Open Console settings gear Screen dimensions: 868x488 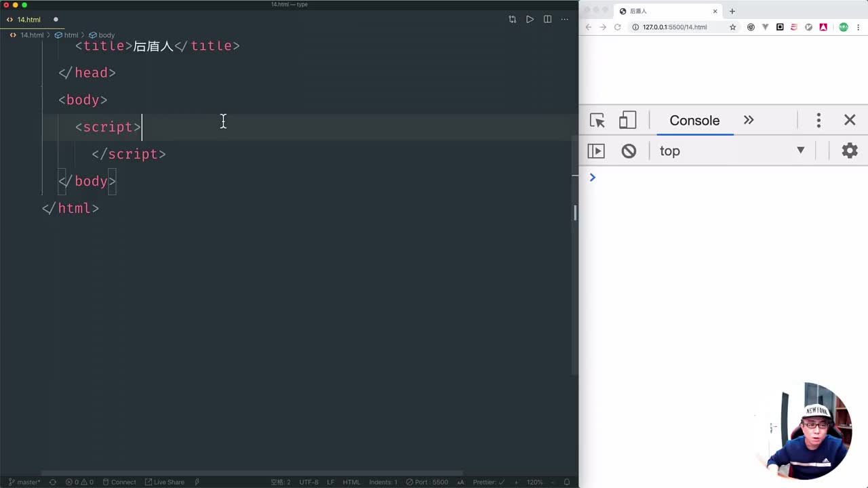coord(850,150)
